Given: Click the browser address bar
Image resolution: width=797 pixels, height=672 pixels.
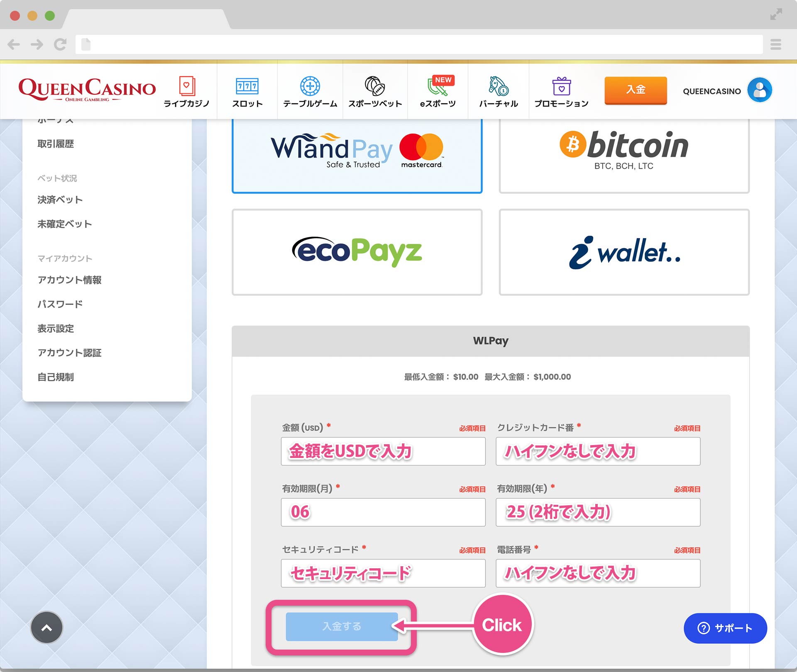Looking at the screenshot, I should point(419,44).
